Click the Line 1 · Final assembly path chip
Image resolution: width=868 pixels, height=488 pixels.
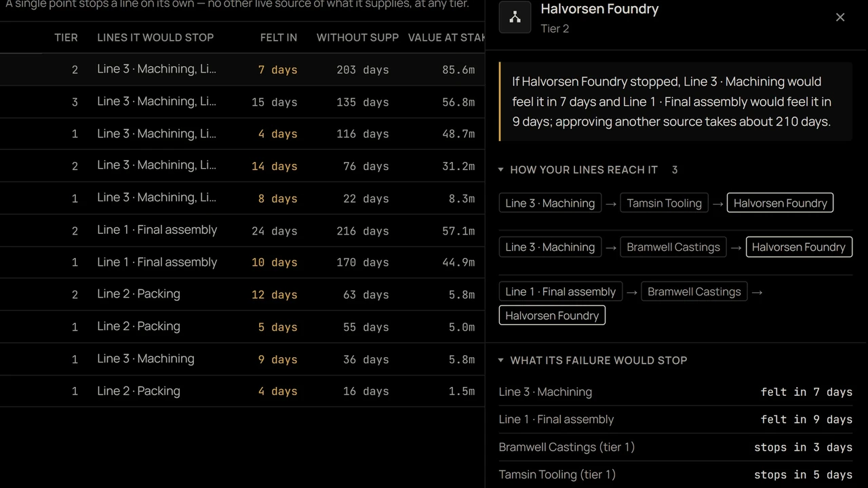560,291
